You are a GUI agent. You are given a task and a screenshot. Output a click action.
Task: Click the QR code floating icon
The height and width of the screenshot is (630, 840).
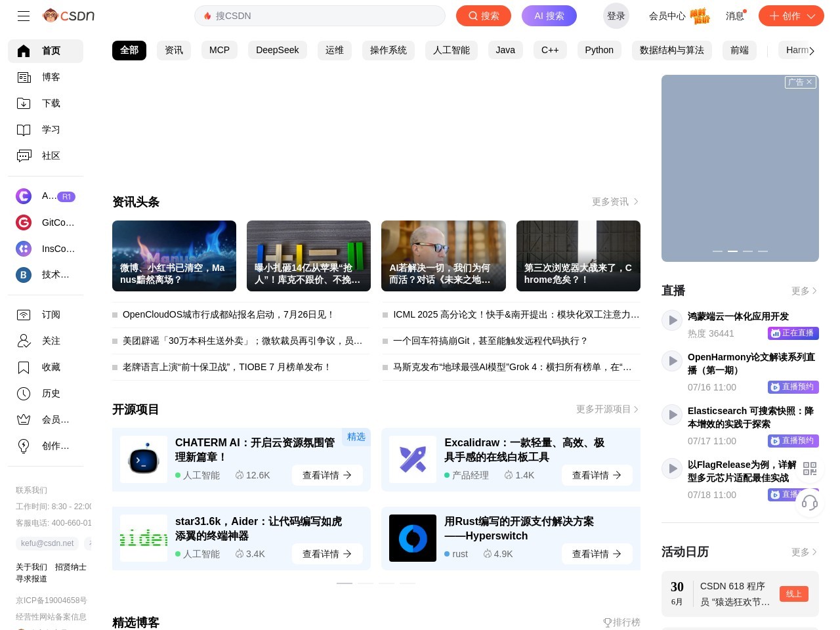tap(810, 469)
